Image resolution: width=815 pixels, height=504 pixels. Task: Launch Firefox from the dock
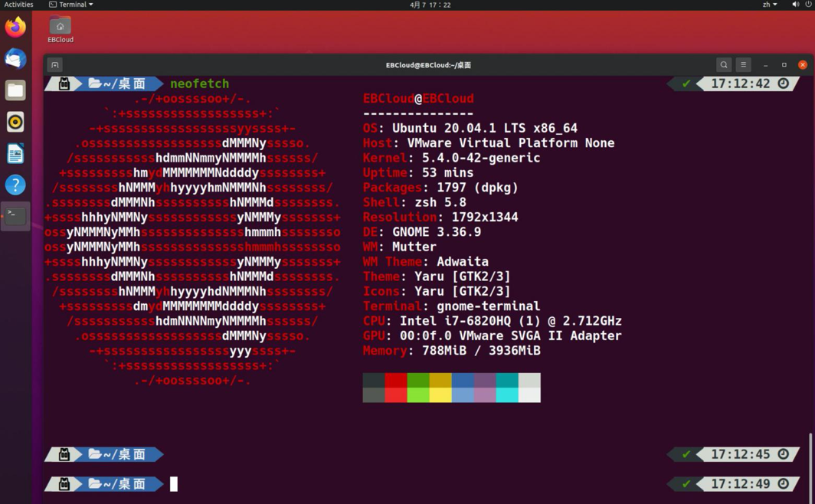coord(15,28)
